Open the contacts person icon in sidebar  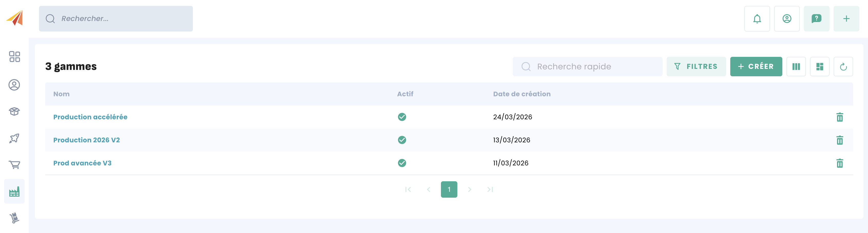click(14, 85)
